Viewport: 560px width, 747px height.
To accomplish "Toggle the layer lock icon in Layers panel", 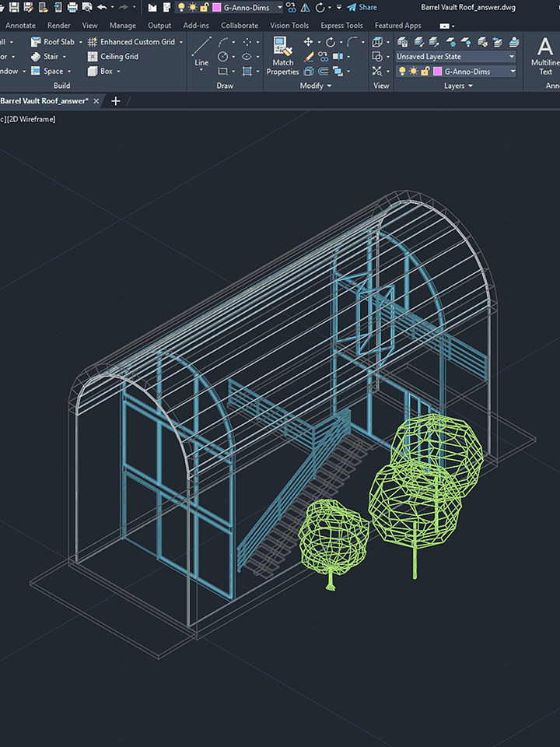I will pyautogui.click(x=425, y=72).
